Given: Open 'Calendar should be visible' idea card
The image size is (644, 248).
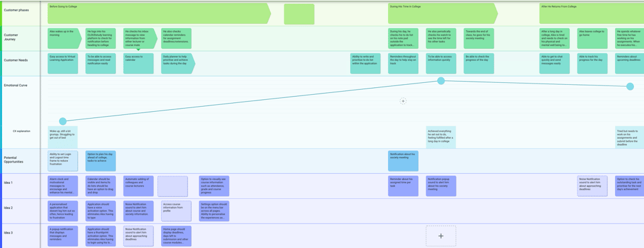Looking at the screenshot, I should (101, 186).
